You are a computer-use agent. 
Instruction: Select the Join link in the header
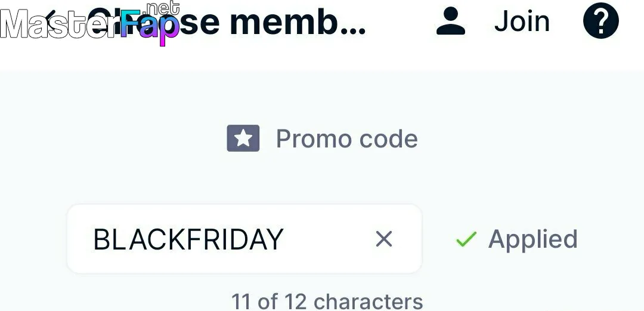[522, 21]
